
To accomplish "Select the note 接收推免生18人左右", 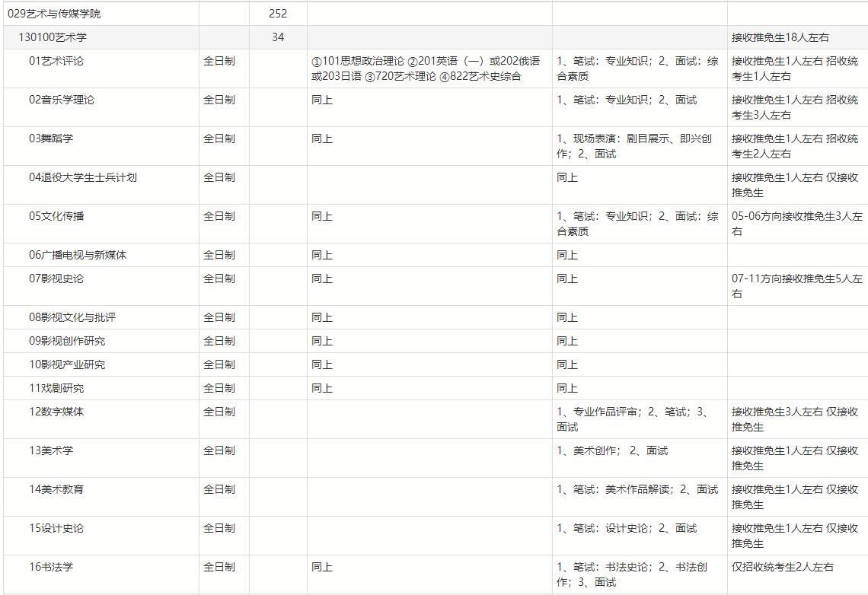I will 780,37.
